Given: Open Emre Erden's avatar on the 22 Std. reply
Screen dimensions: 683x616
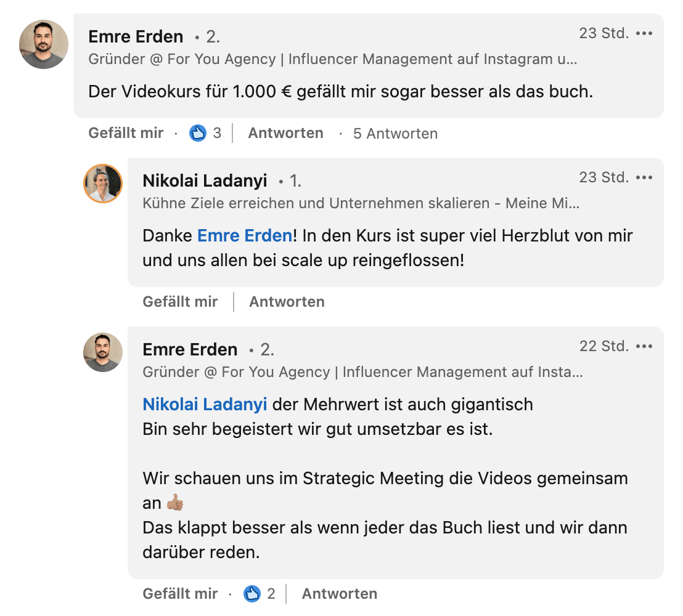Looking at the screenshot, I should point(103,352).
